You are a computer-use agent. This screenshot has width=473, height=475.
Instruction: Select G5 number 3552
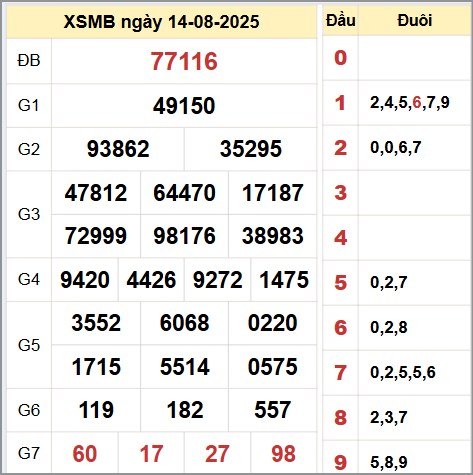[96, 323]
